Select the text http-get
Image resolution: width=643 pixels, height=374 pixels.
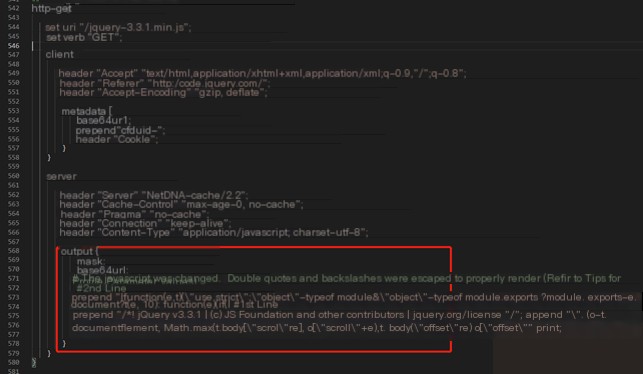(x=52, y=8)
